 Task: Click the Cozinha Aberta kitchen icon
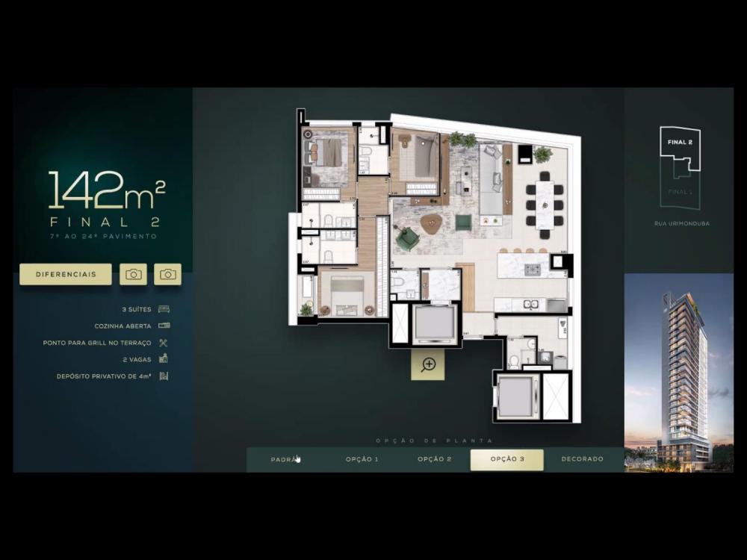(x=164, y=326)
